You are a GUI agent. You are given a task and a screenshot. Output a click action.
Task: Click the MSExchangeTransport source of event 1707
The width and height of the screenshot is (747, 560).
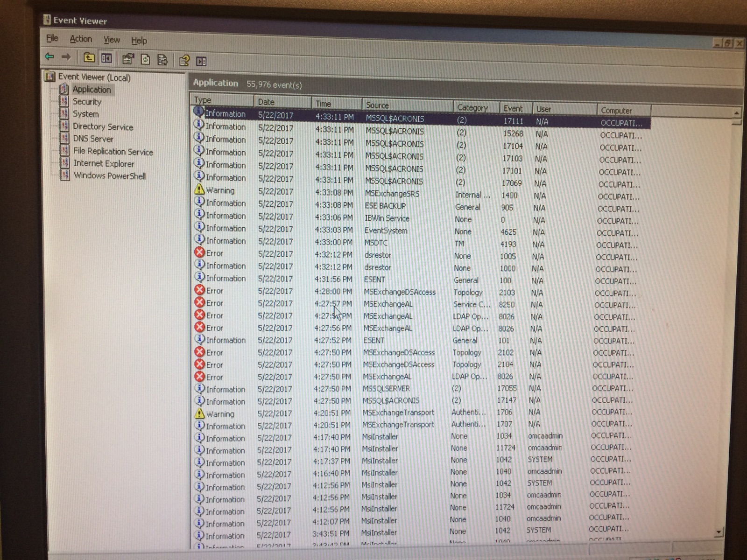coord(398,425)
